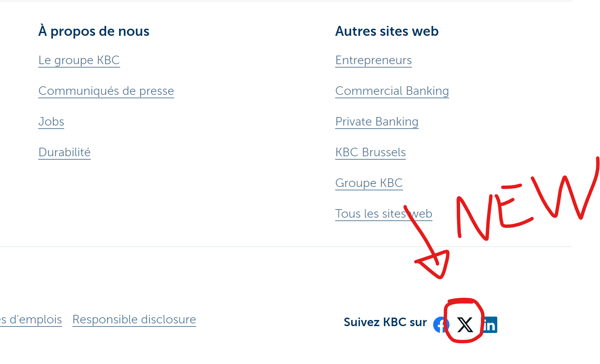Click the partially visible d'emplois link
The height and width of the screenshot is (364, 600).
click(x=31, y=320)
